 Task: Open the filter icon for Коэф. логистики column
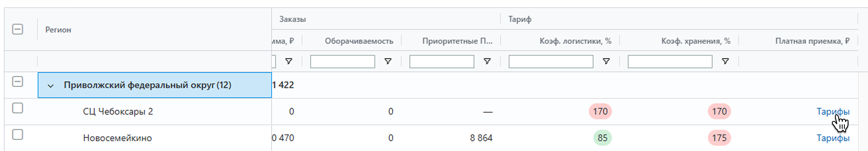pos(606,61)
